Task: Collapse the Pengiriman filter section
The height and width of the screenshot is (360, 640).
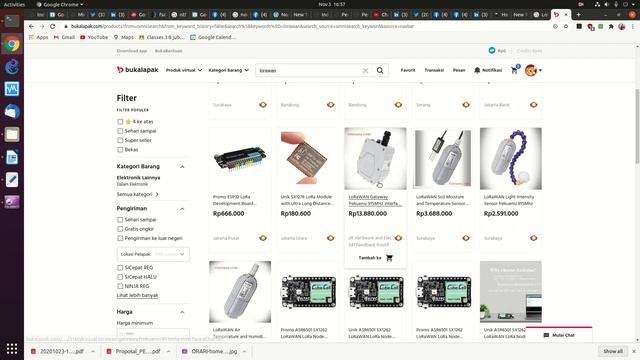Action: [182, 209]
